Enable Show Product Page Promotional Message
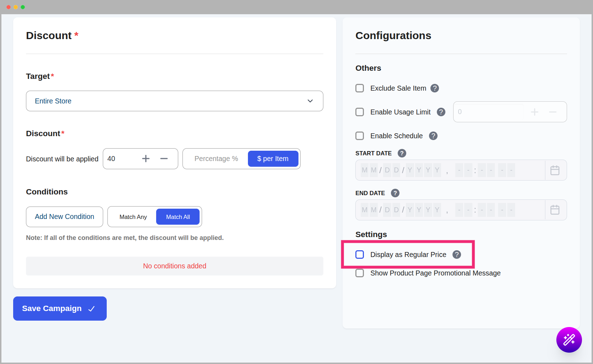 (x=360, y=273)
